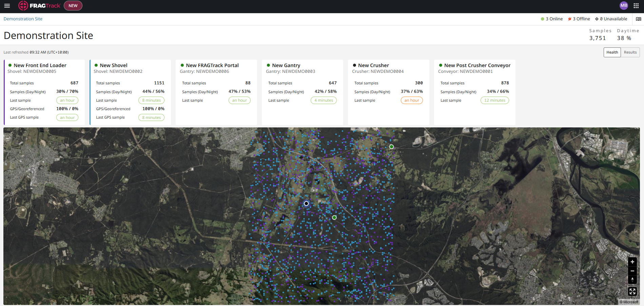Open the documentation book icon
The image size is (644, 306).
[639, 19]
